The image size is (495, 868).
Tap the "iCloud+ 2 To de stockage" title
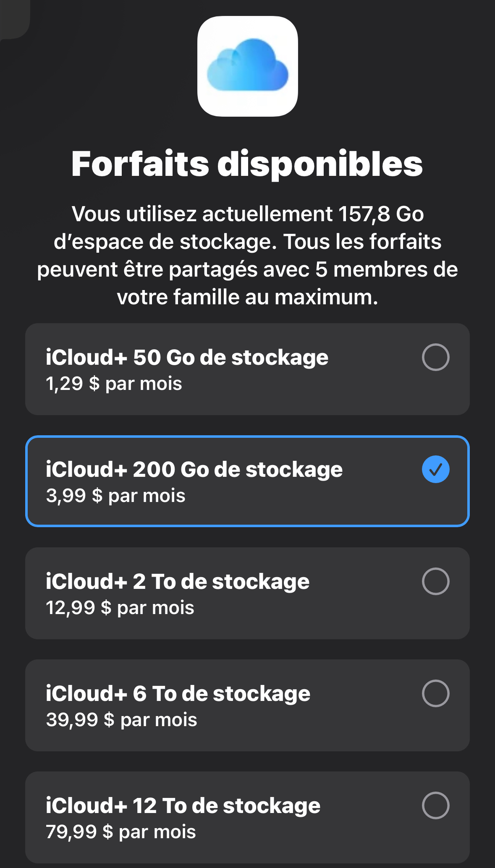[x=177, y=581]
